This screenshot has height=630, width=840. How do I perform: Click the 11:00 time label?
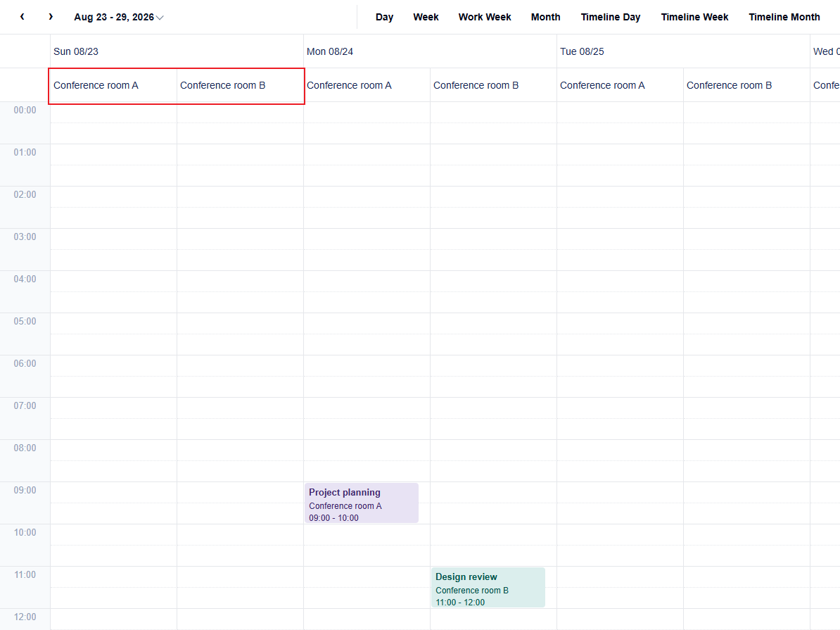pyautogui.click(x=25, y=575)
